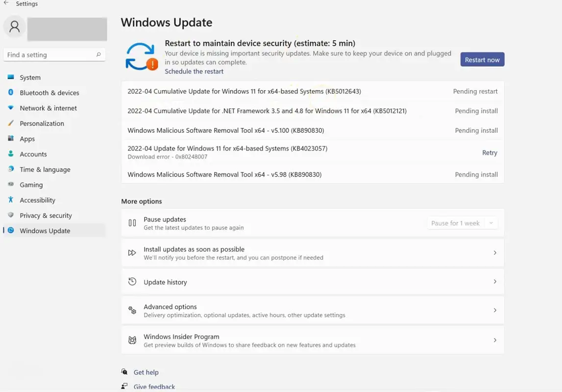
Task: Select Malicious Software Removal Tool v5.100 row
Action: (313, 130)
